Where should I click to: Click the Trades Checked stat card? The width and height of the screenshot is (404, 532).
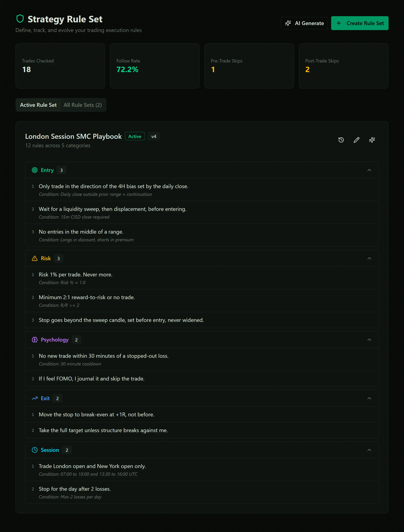click(60, 66)
